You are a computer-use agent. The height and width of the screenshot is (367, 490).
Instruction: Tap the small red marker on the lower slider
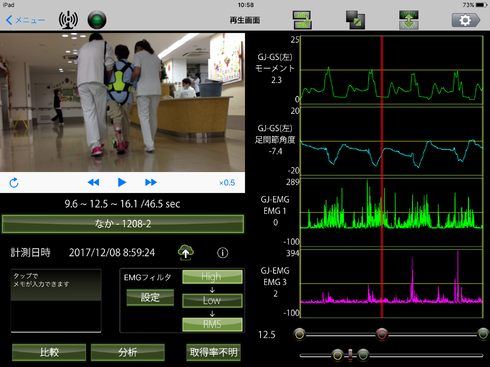click(x=350, y=355)
